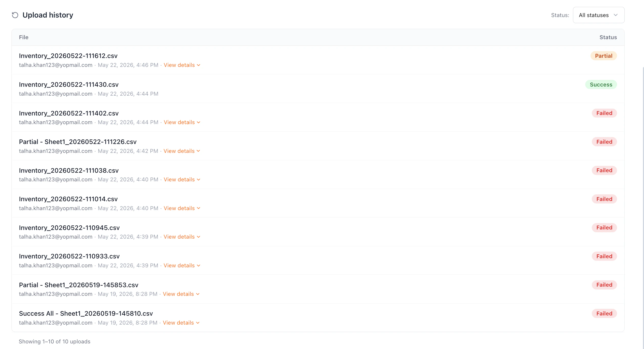Click the Status column header
This screenshot has width=644, height=349.
click(608, 37)
